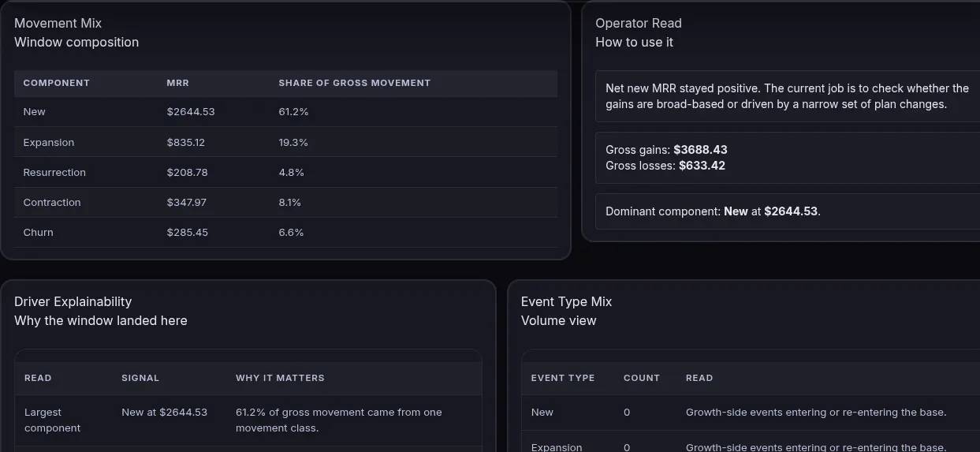The width and height of the screenshot is (980, 452).
Task: Select the Resurrection component row
Action: [285, 173]
